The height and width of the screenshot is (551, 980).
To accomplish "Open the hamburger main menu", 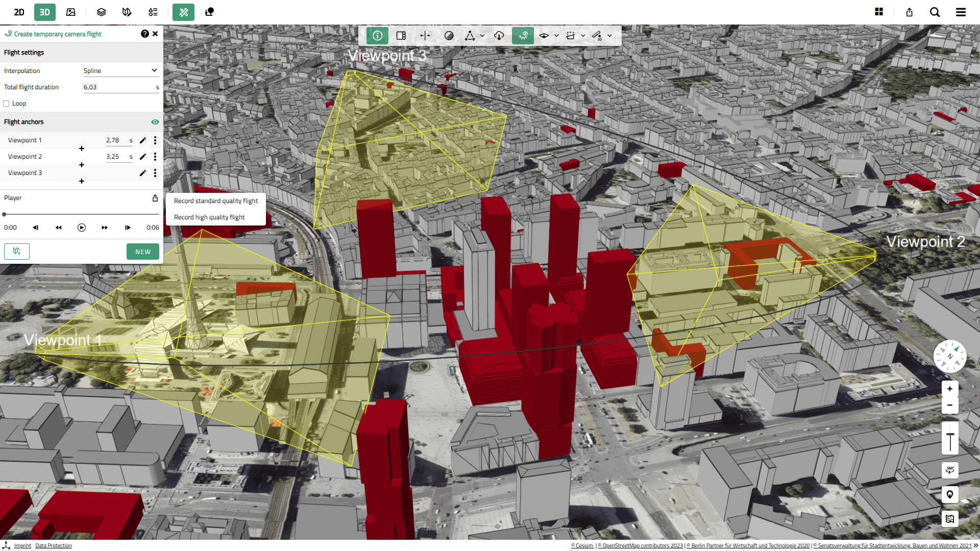I will [961, 12].
